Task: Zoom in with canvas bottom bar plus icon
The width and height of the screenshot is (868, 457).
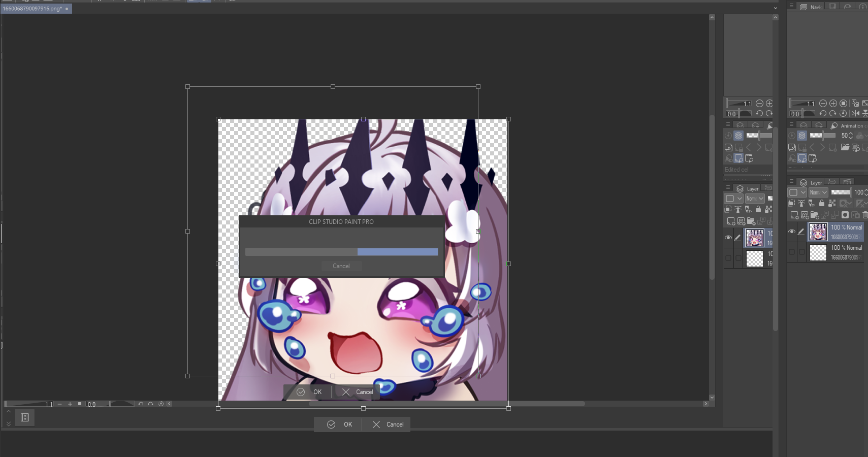Action: pyautogui.click(x=70, y=404)
